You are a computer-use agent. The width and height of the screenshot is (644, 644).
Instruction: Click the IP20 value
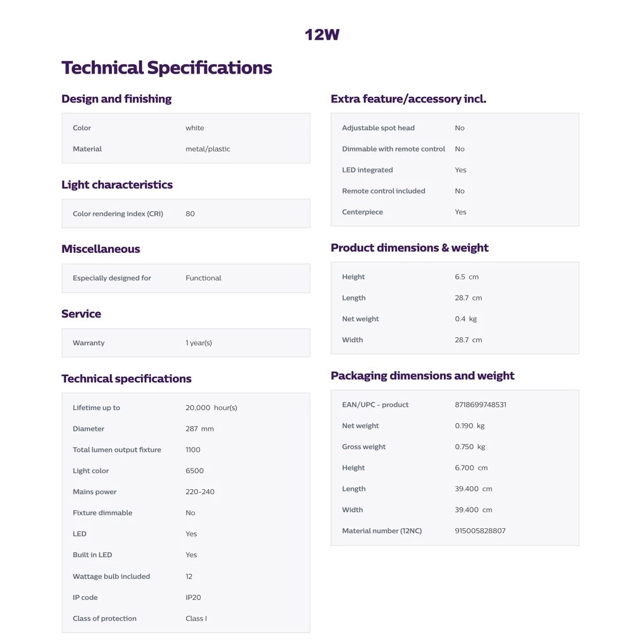pyautogui.click(x=193, y=597)
